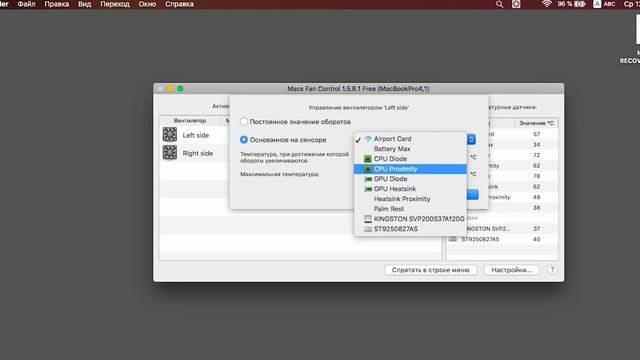Click Left side fan icon

coord(170,135)
